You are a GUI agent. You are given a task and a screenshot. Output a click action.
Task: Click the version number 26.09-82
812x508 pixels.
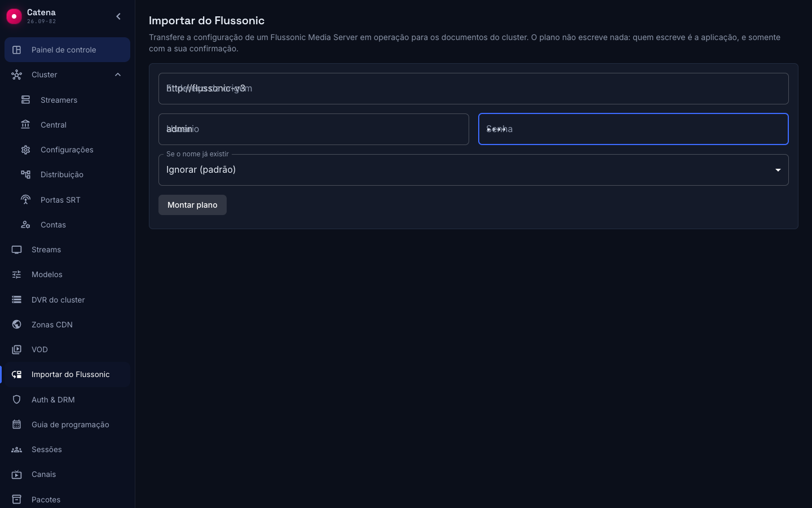coord(41,21)
